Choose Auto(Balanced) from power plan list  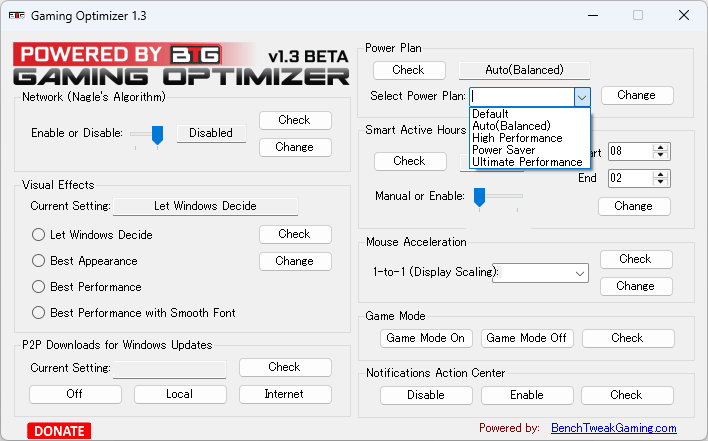click(530, 126)
